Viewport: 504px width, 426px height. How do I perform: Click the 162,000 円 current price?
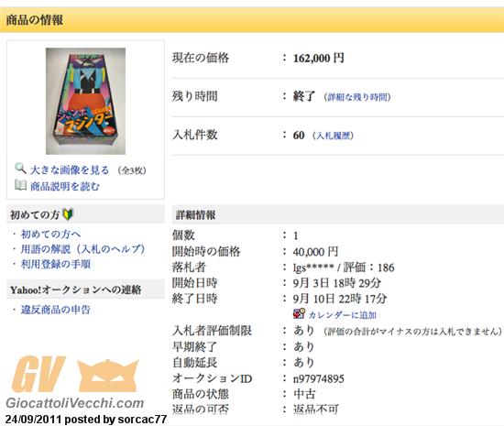(x=319, y=58)
